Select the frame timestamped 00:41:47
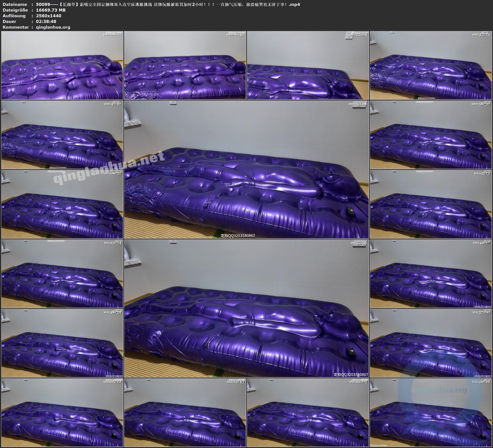The height and width of the screenshot is (448, 493). point(62,135)
